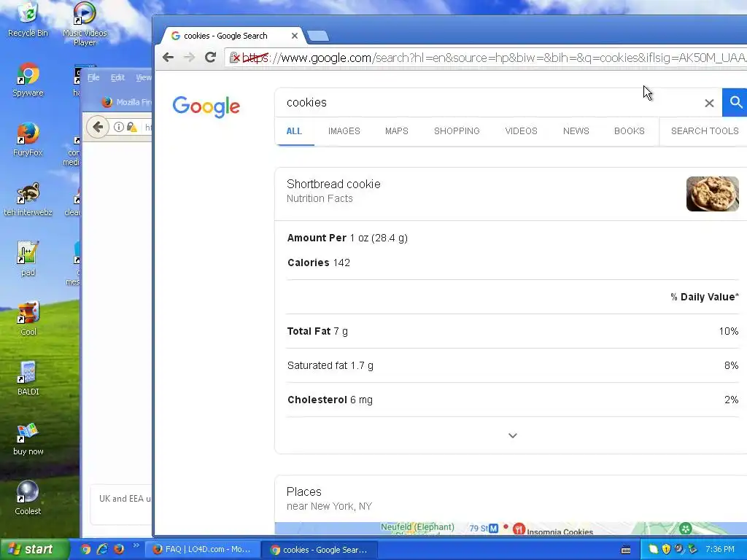The image size is (747, 560).
Task: Go back in Chrome
Action: [x=168, y=58]
